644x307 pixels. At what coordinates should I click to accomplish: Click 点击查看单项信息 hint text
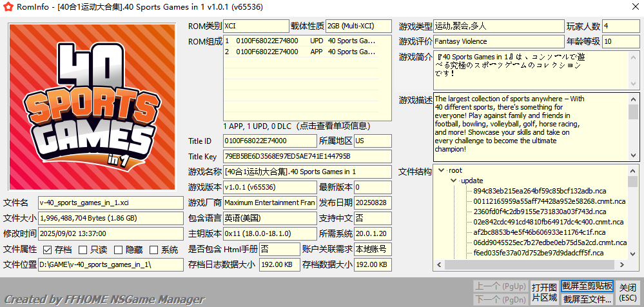(x=333, y=126)
